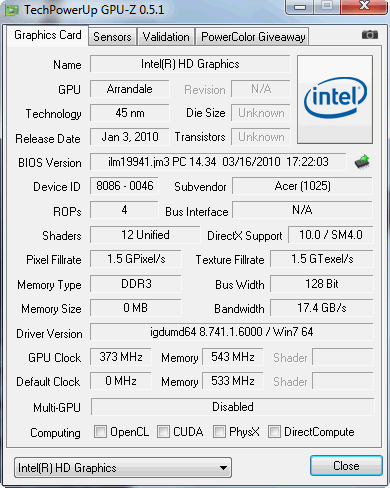The width and height of the screenshot is (390, 488).
Task: Click the Driver Version field
Action: (232, 332)
